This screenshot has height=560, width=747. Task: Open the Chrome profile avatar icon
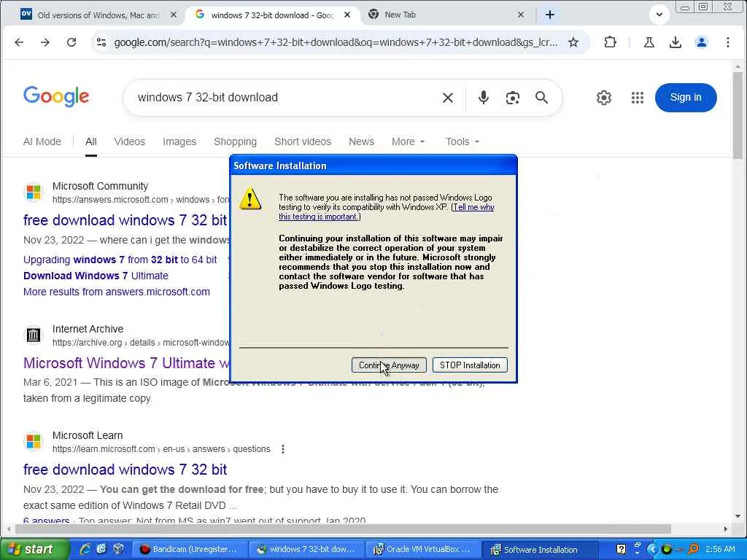tap(701, 42)
